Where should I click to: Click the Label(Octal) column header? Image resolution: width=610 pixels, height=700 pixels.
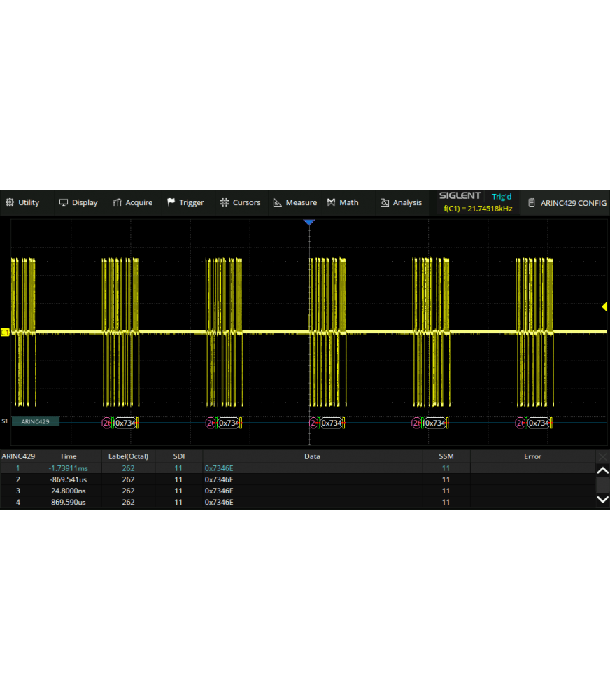click(x=129, y=456)
